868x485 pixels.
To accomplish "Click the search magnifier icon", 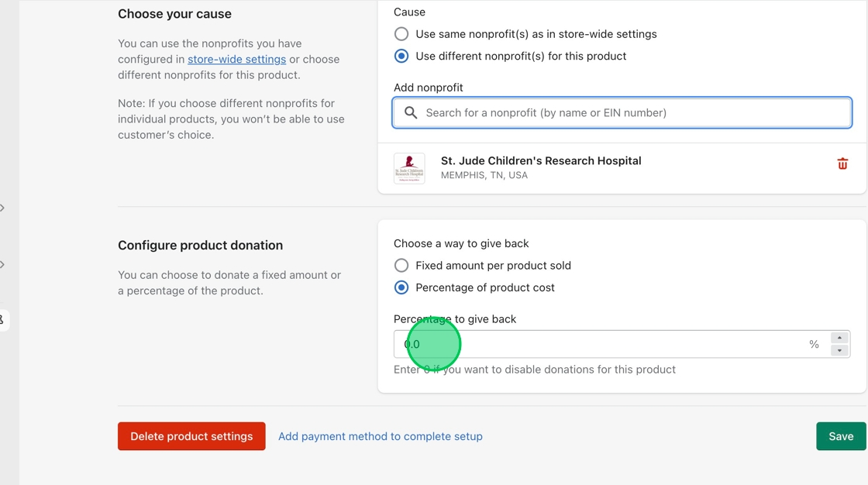I will click(x=411, y=113).
